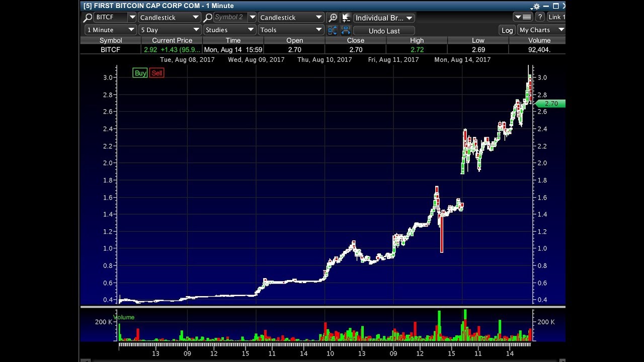Open the second Candlestick chart type dropdown
The width and height of the screenshot is (644, 362).
coord(291,17)
